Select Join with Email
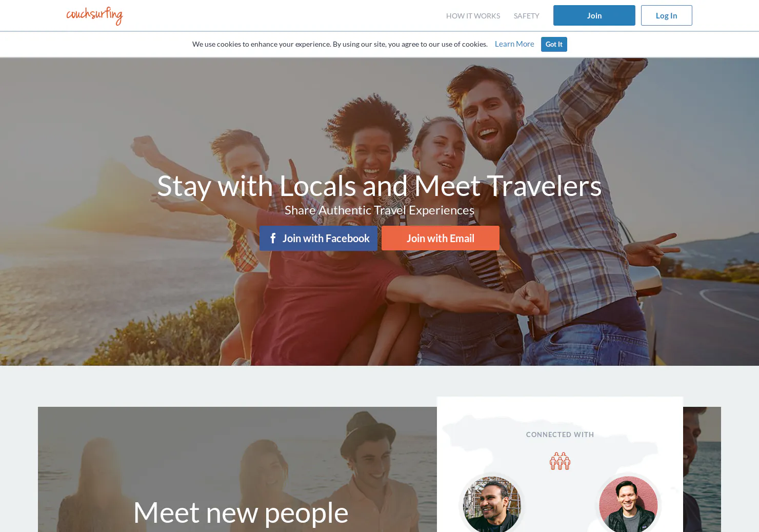Viewport: 759px width, 532px height. [441, 238]
